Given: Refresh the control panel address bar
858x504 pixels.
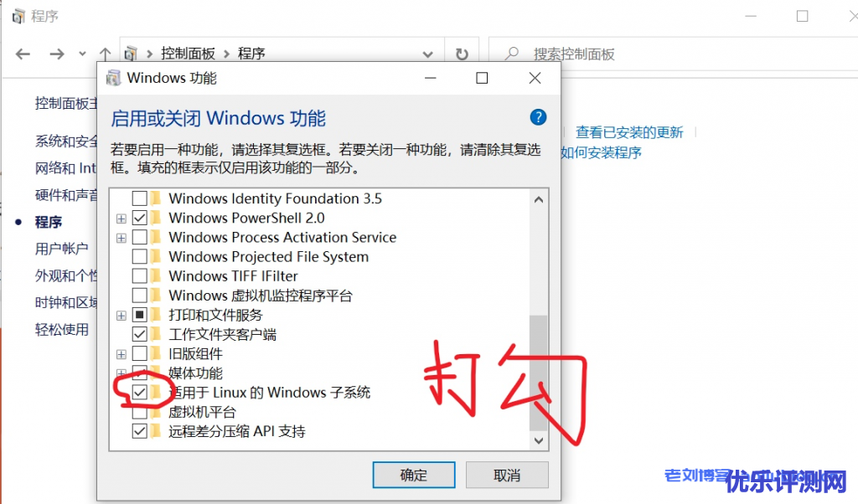Looking at the screenshot, I should point(462,54).
